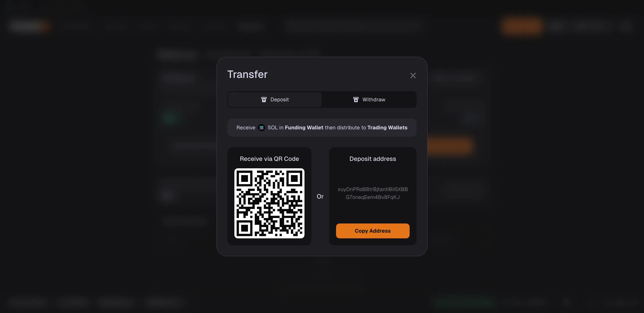644x313 pixels.
Task: Click the bold Trading Wallets text
Action: coord(387,128)
